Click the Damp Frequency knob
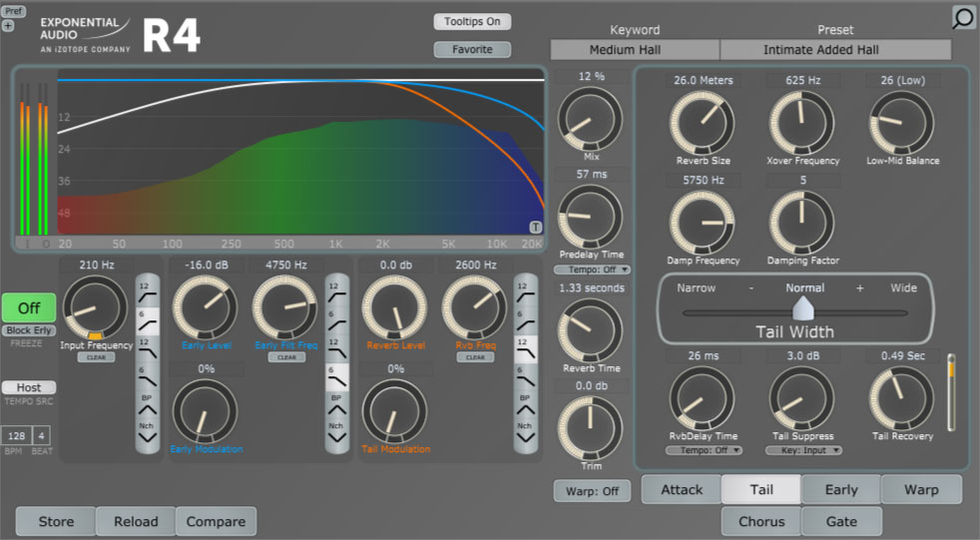 [702, 224]
